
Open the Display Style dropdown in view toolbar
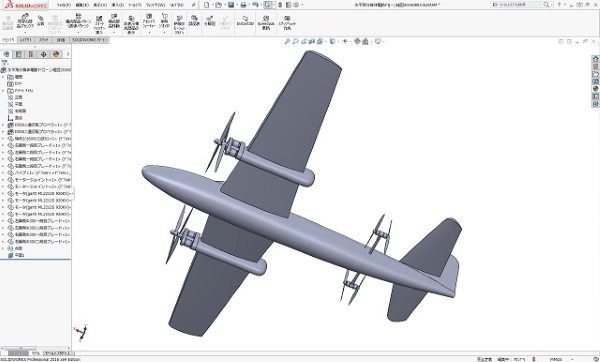333,41
